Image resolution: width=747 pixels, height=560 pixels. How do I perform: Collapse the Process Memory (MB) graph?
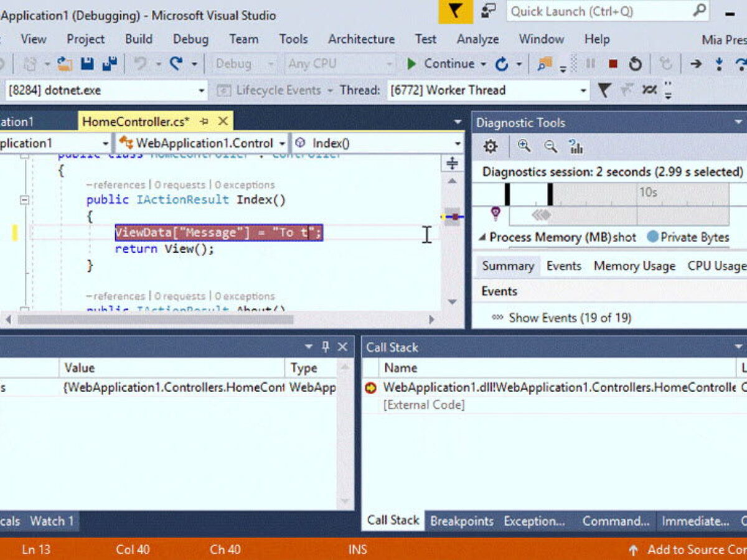pyautogui.click(x=482, y=237)
